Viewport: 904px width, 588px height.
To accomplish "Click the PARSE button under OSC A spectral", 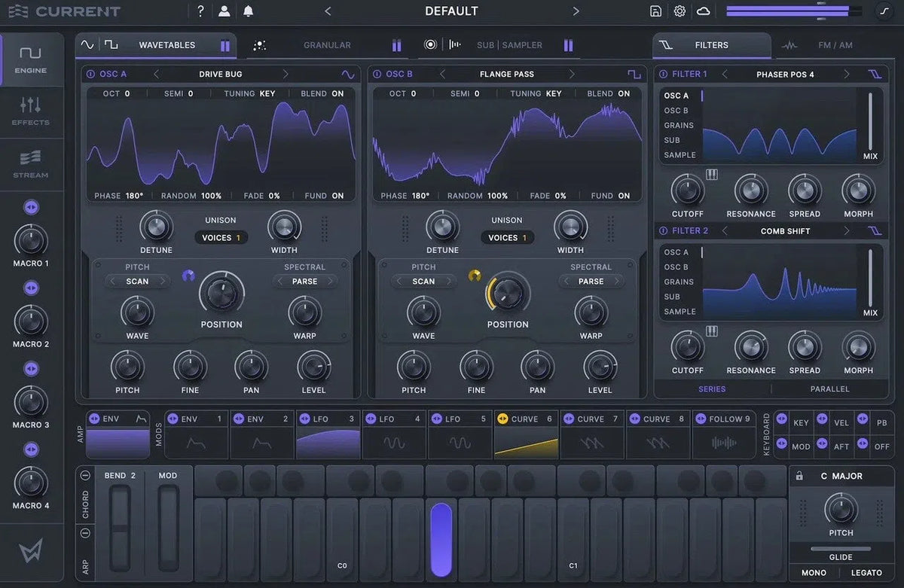I will point(305,281).
